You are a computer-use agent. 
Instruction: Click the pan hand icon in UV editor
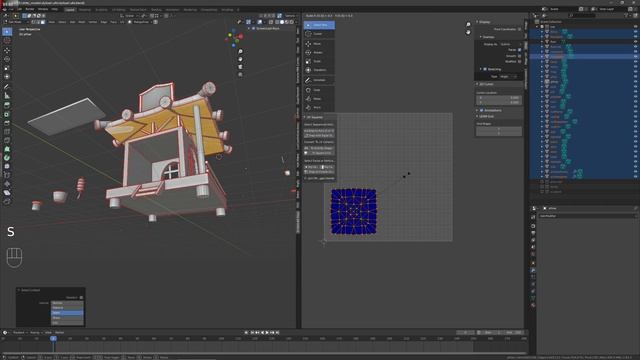point(468,32)
